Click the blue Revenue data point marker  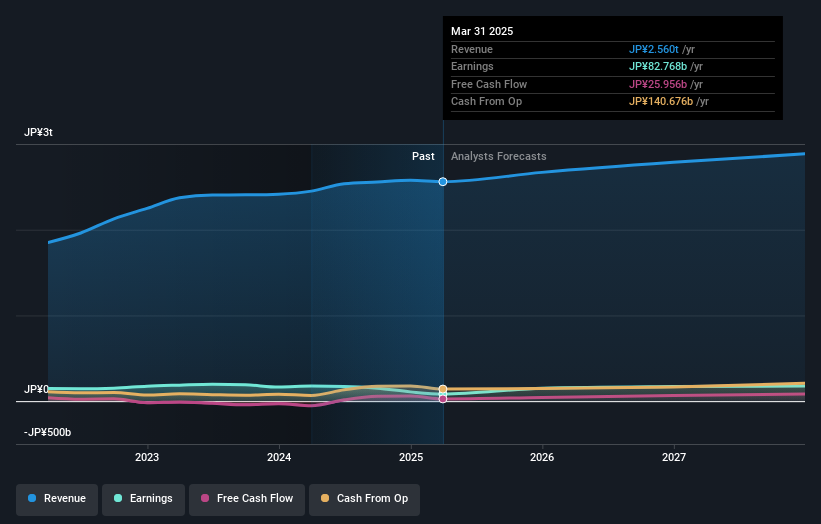coord(443,182)
